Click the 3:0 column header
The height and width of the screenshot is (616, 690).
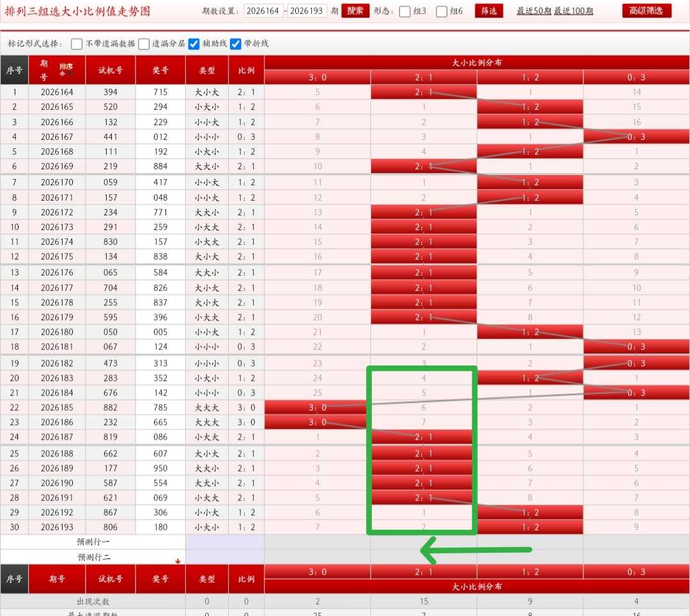pos(318,77)
